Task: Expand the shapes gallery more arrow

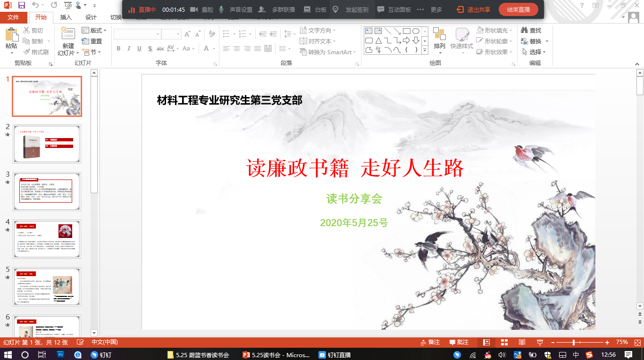Action: coord(425,51)
